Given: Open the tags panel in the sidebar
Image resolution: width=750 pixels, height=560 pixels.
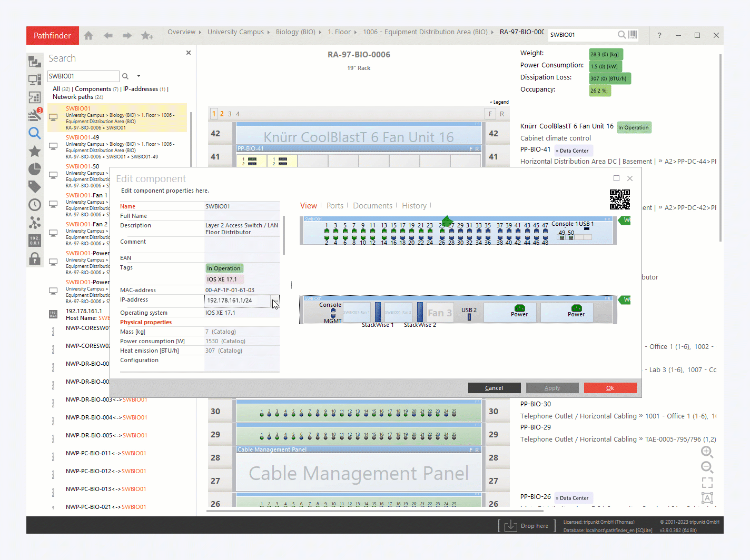Looking at the screenshot, I should pyautogui.click(x=35, y=186).
